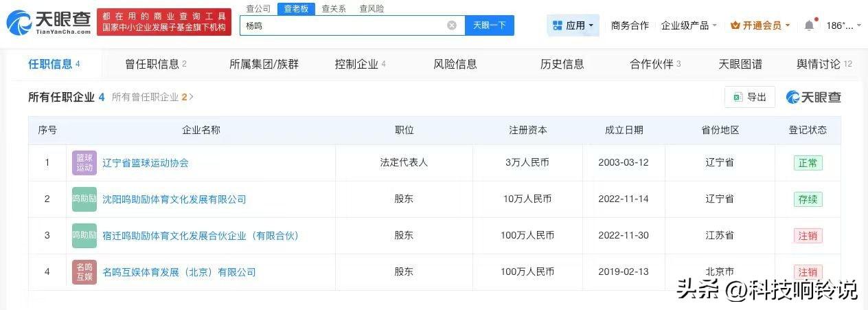Open 沈阳鸣助励 company logo thumbnail
Viewport: 868px width, 310px height.
(84, 199)
